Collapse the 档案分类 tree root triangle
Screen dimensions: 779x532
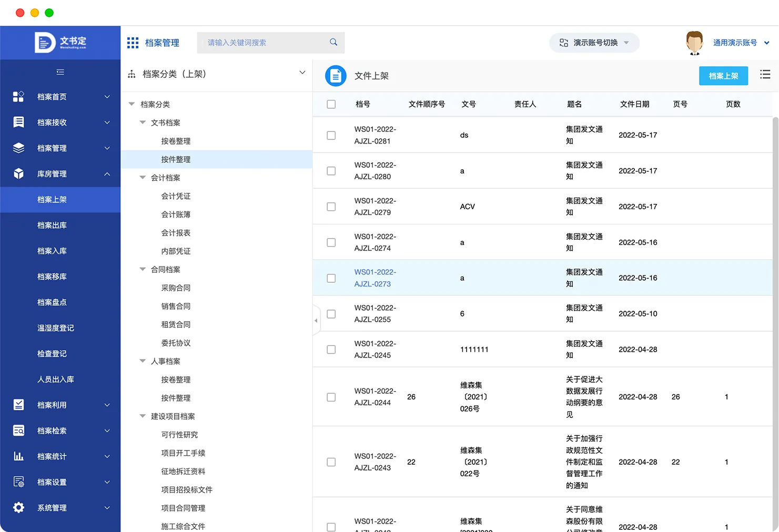pos(132,104)
